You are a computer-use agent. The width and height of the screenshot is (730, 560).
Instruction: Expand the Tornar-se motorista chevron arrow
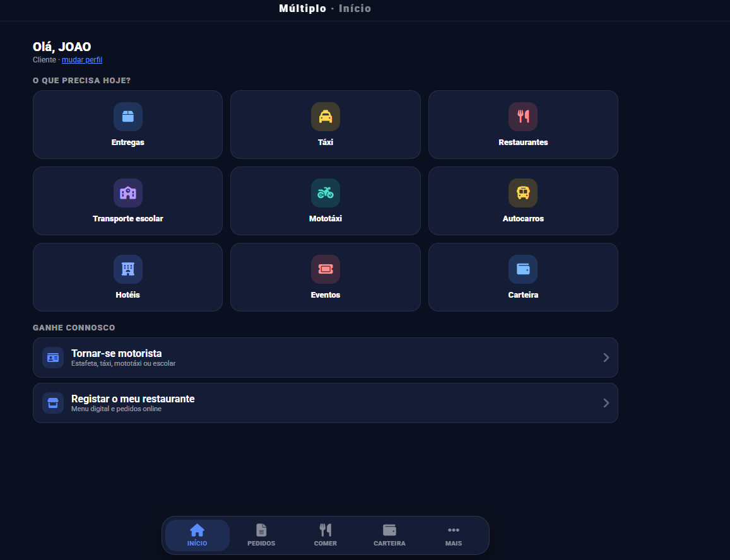pyautogui.click(x=606, y=358)
